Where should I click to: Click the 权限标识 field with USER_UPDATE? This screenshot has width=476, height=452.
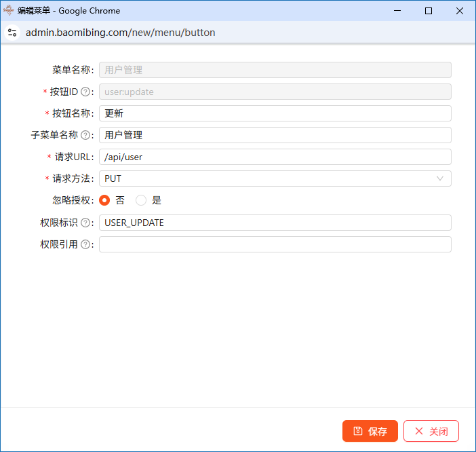(x=275, y=223)
